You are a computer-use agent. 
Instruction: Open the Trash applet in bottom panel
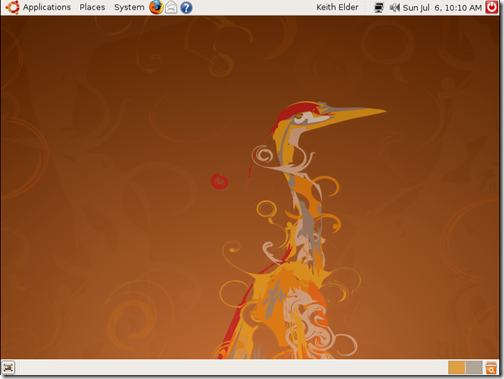pyautogui.click(x=491, y=368)
